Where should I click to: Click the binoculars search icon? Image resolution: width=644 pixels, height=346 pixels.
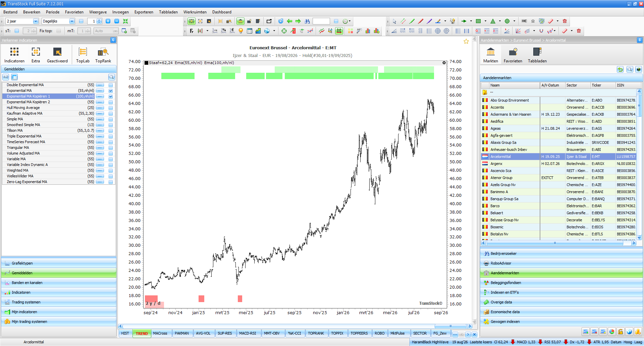tap(307, 21)
